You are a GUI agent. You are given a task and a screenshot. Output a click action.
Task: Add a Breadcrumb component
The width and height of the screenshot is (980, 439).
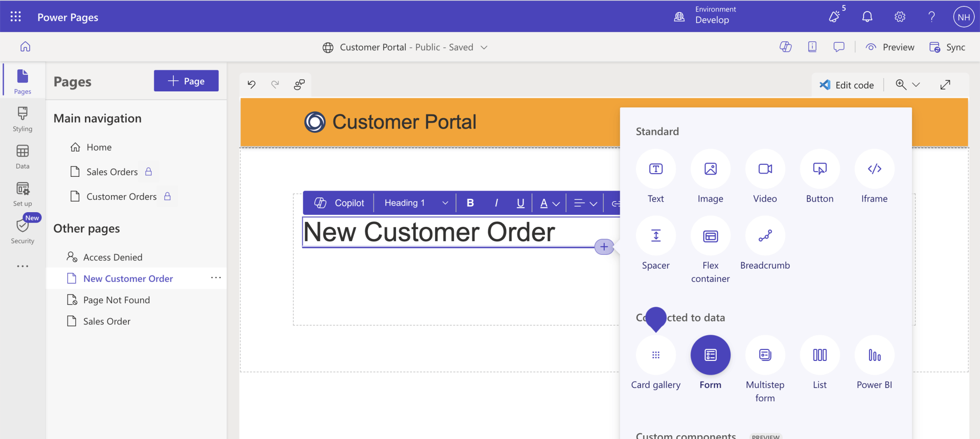coord(765,243)
